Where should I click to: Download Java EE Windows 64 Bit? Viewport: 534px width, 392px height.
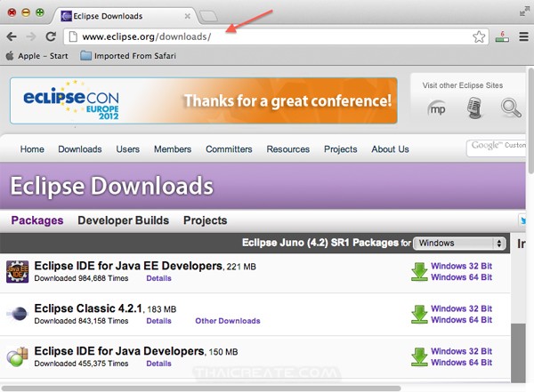461,277
